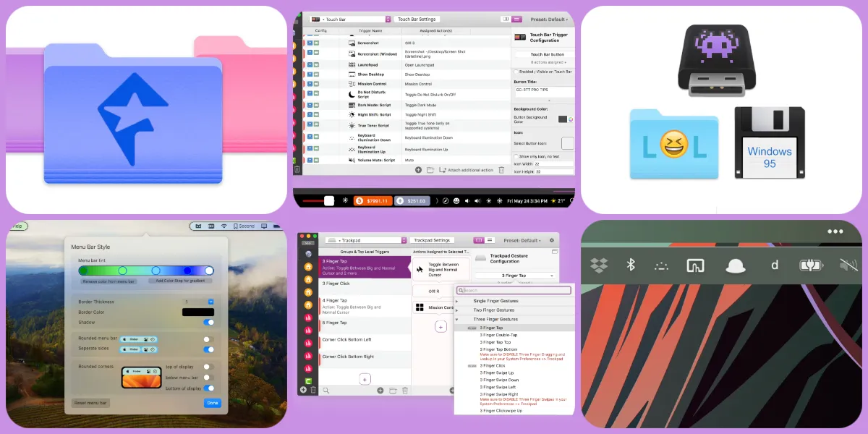Viewport: 868px width, 434px height.
Task: Switch to the Trackpad Settings tab
Action: pyautogui.click(x=432, y=240)
